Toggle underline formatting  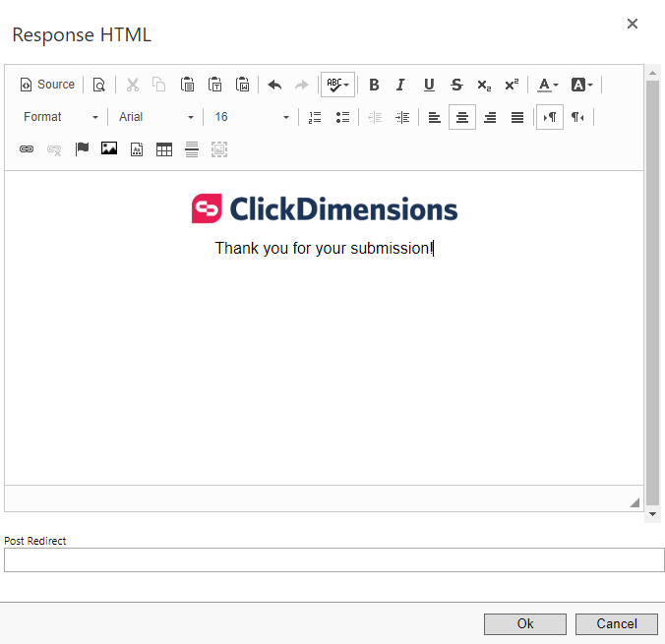(429, 85)
